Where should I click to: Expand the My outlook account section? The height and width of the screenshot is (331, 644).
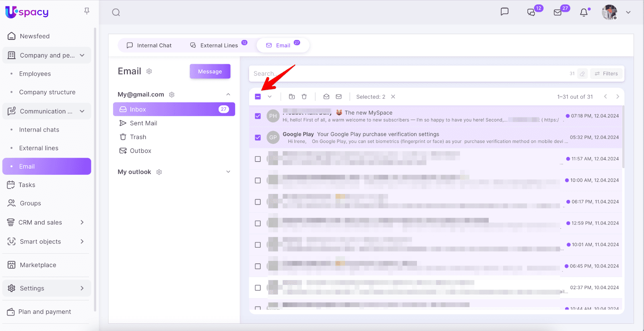pos(228,172)
